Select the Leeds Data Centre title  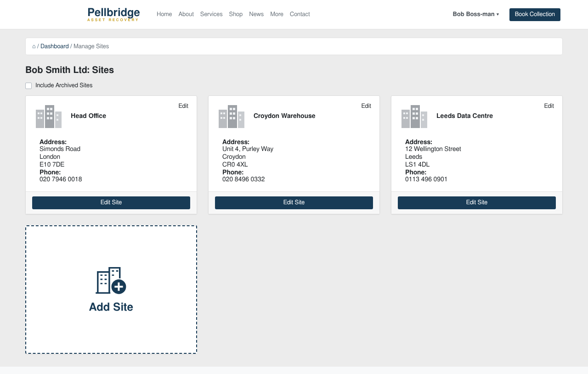coord(464,116)
